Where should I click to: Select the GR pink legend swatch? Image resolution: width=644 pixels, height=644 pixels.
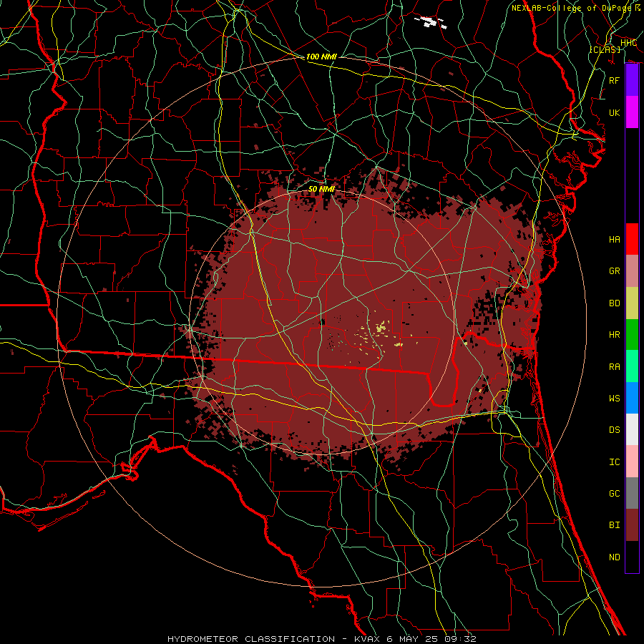(632, 271)
